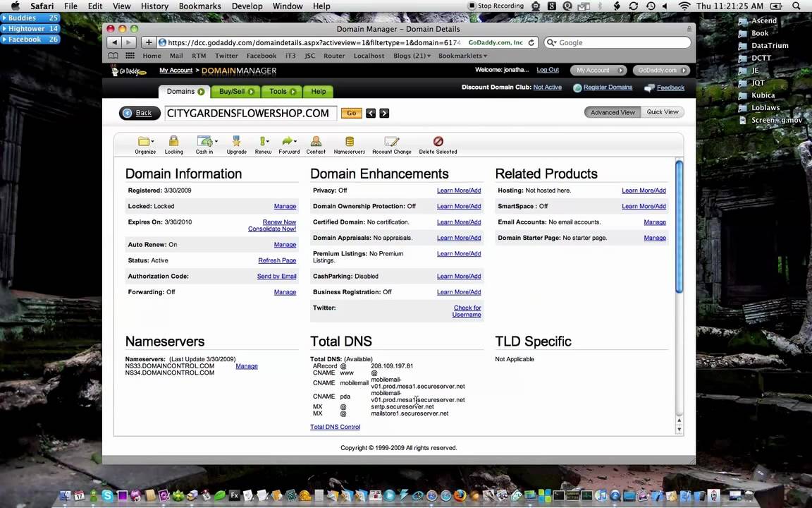Reload the page in Safari
This screenshot has height=508, width=812.
[x=531, y=42]
